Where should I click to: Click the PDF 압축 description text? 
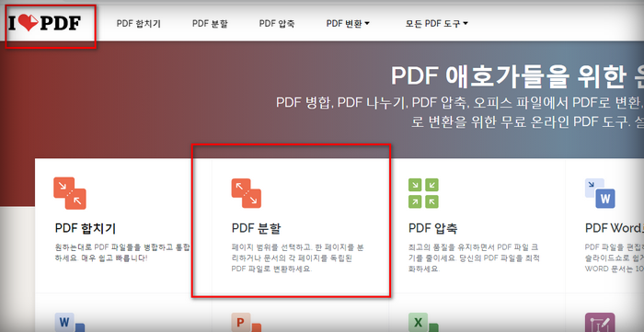click(x=475, y=258)
